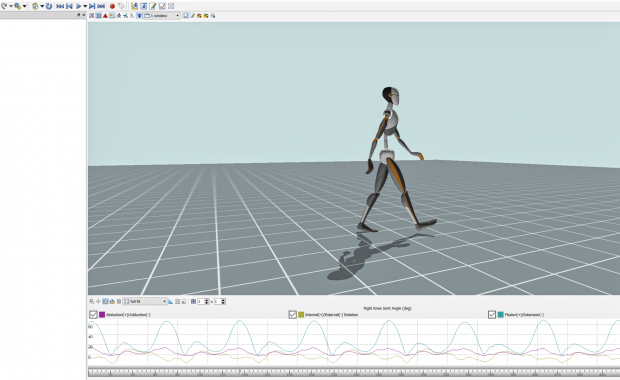Click the pencil edit icon in viewport toolbar

coord(192,16)
